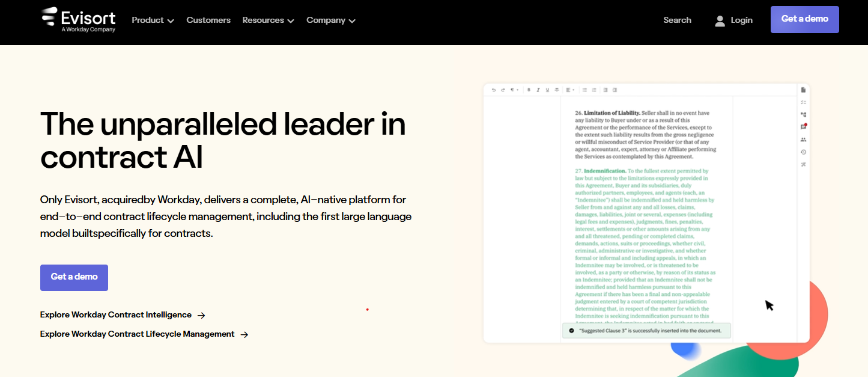Click the decrease indent icon in the editor
The width and height of the screenshot is (868, 377).
605,90
